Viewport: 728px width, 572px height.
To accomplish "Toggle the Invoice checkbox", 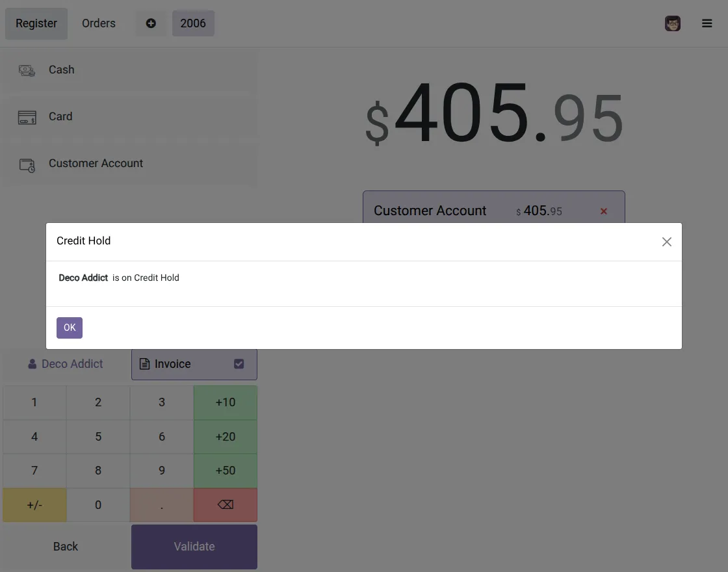I will click(239, 364).
